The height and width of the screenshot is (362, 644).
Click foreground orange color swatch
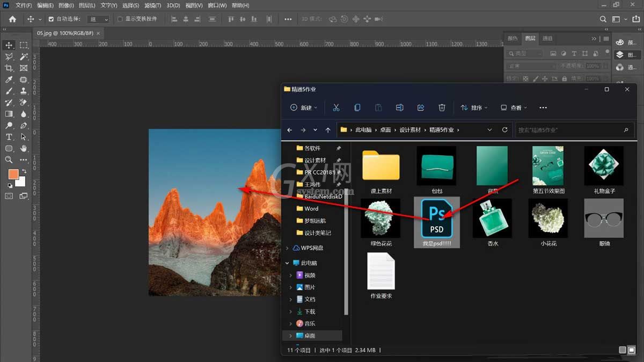coord(13,174)
